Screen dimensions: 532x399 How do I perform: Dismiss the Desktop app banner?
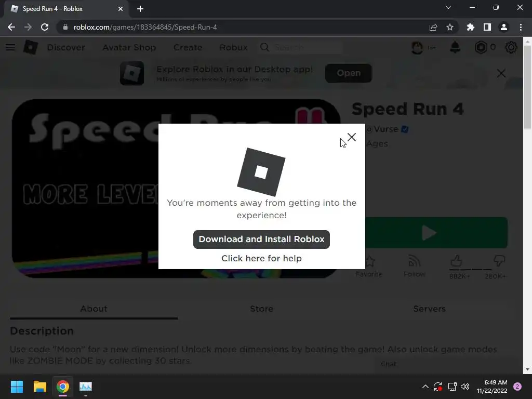click(501, 73)
